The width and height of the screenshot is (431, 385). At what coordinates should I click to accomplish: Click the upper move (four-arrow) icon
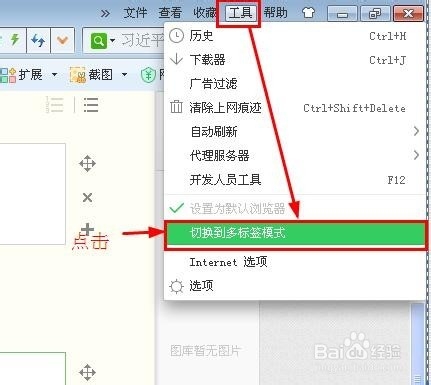point(87,163)
